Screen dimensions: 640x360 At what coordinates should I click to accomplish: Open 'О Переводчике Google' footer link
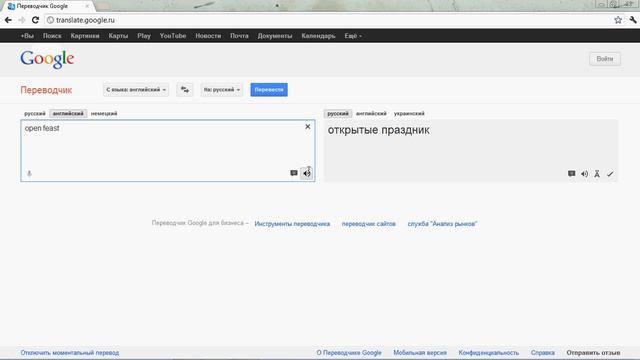pos(349,353)
